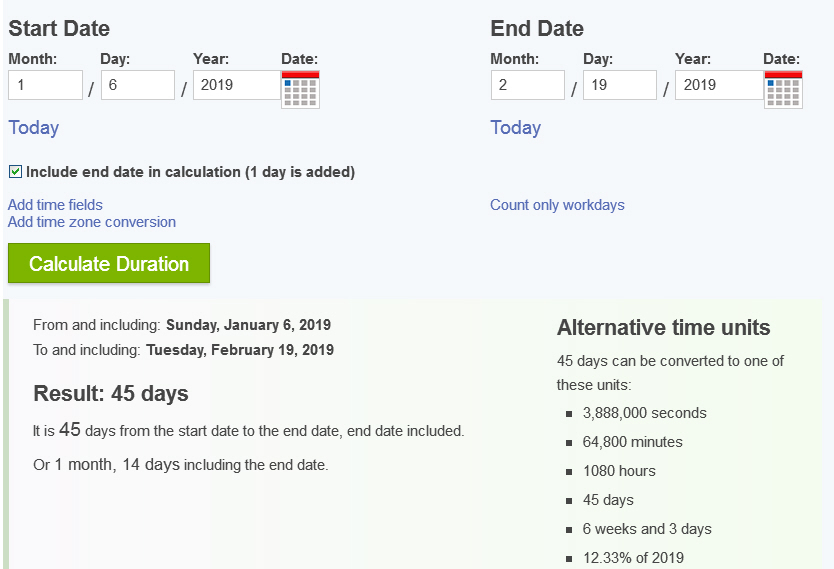The height and width of the screenshot is (569, 834).
Task: Toggle Include end date in calculation checkbox
Action: pyautogui.click(x=15, y=172)
